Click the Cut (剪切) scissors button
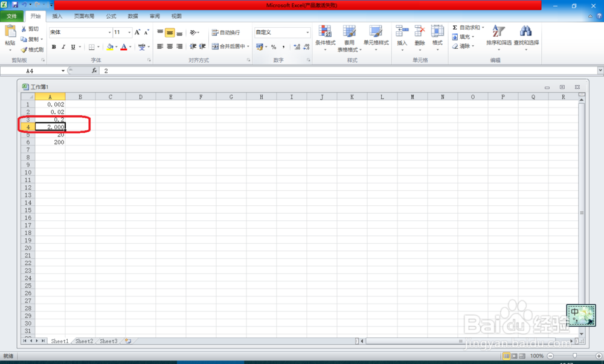This screenshot has height=364, width=604. click(30, 29)
